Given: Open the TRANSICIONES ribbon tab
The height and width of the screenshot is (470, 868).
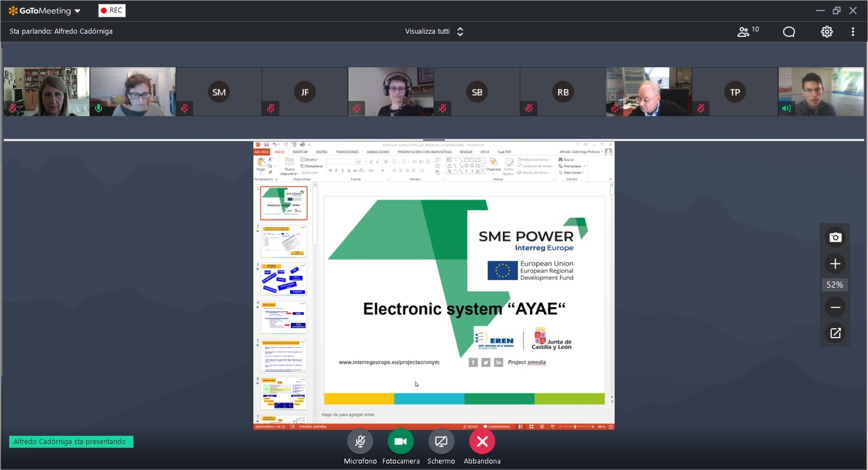Looking at the screenshot, I should (x=347, y=152).
